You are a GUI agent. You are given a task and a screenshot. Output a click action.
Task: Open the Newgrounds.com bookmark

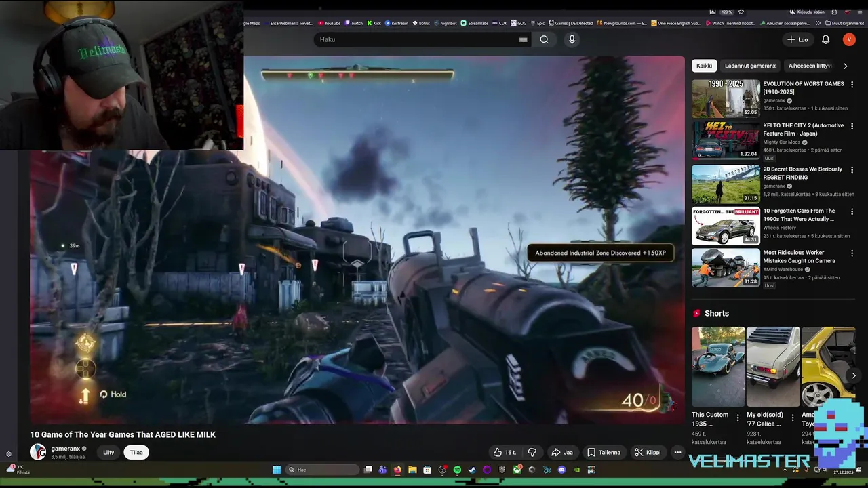[x=622, y=23]
